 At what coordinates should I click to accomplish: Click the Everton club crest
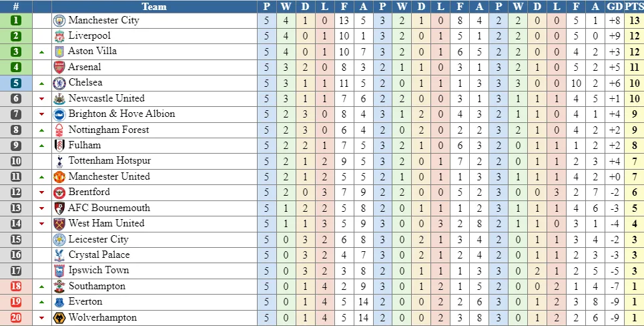[x=59, y=302]
